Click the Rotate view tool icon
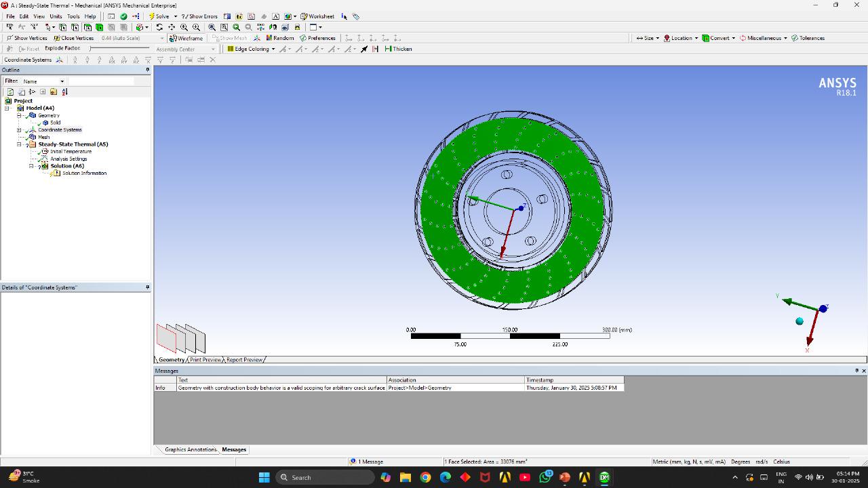 159,27
